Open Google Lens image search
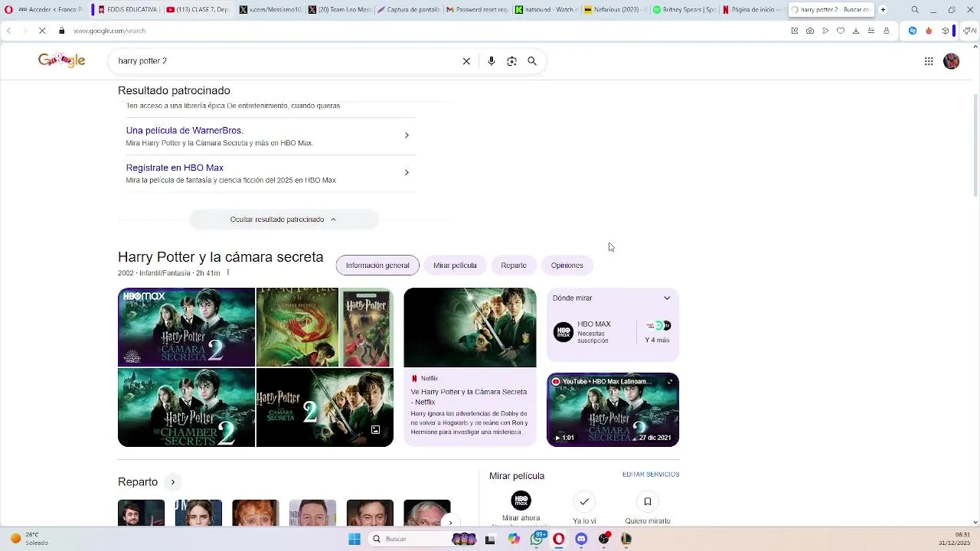980x551 pixels. pos(512,61)
